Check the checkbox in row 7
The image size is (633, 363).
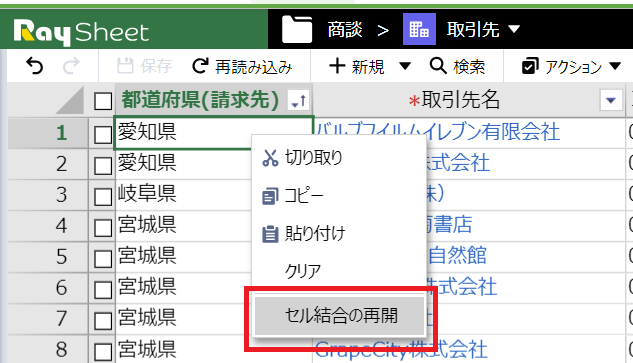(x=103, y=321)
